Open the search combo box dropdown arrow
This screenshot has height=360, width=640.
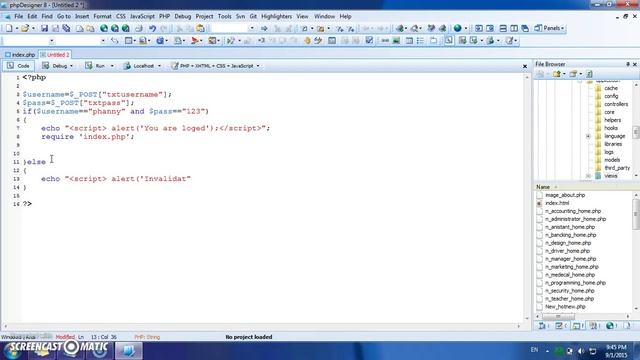click(x=251, y=28)
